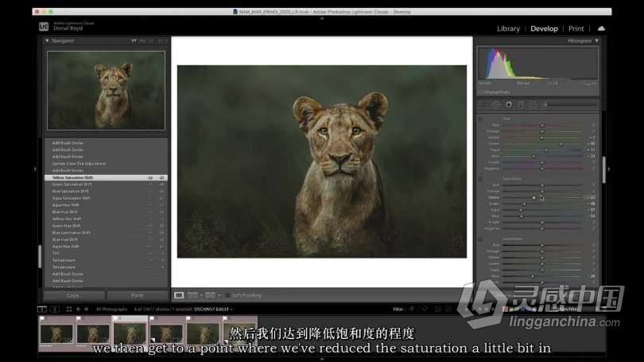The height and width of the screenshot is (362, 644).
Task: Click the cloud sync icon
Action: click(601, 29)
